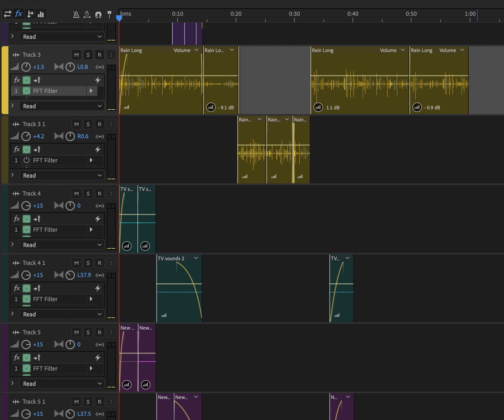Arm Track 4 for recording

(x=100, y=194)
